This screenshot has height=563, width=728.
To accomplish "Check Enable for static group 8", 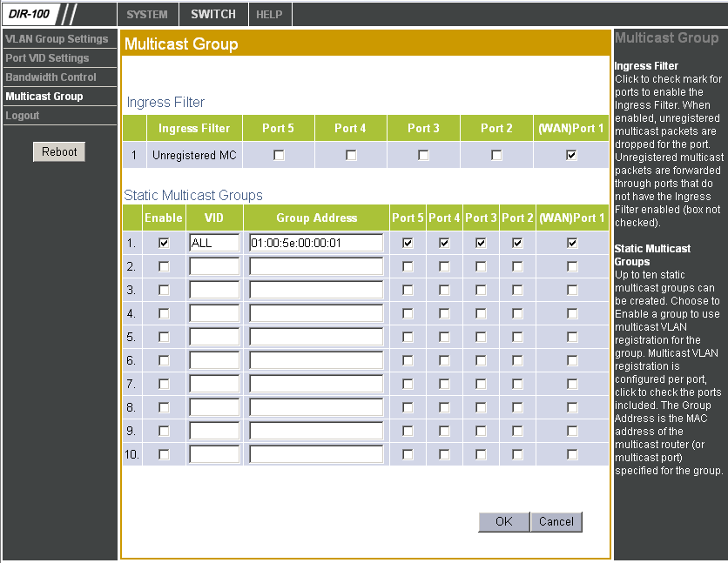I will coord(164,407).
